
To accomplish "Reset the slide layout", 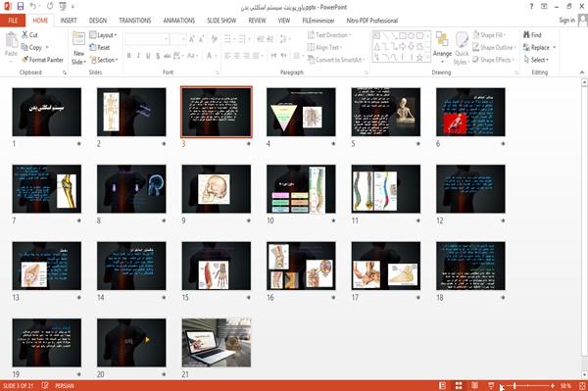I will point(100,47).
